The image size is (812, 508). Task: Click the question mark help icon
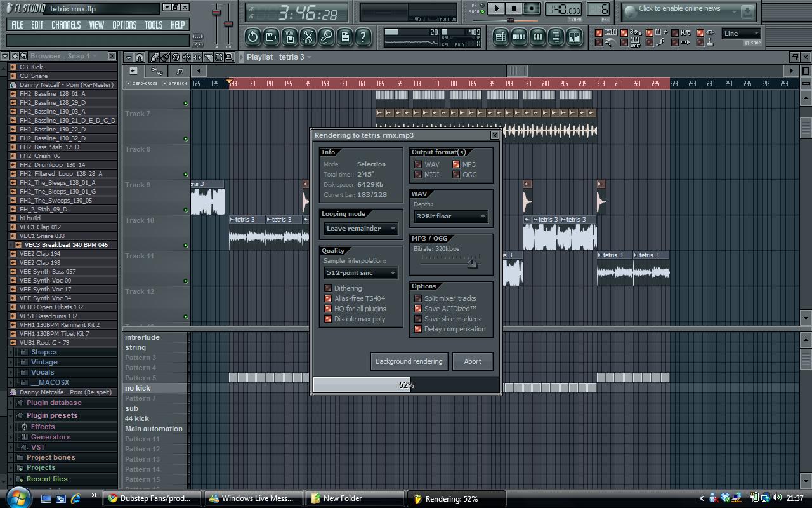tap(363, 37)
